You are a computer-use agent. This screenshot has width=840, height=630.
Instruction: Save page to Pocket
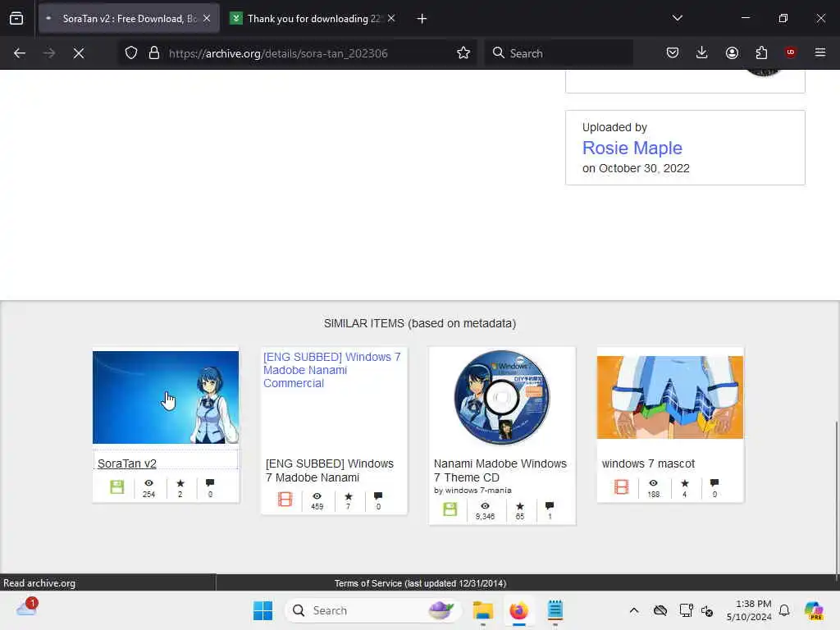(673, 52)
